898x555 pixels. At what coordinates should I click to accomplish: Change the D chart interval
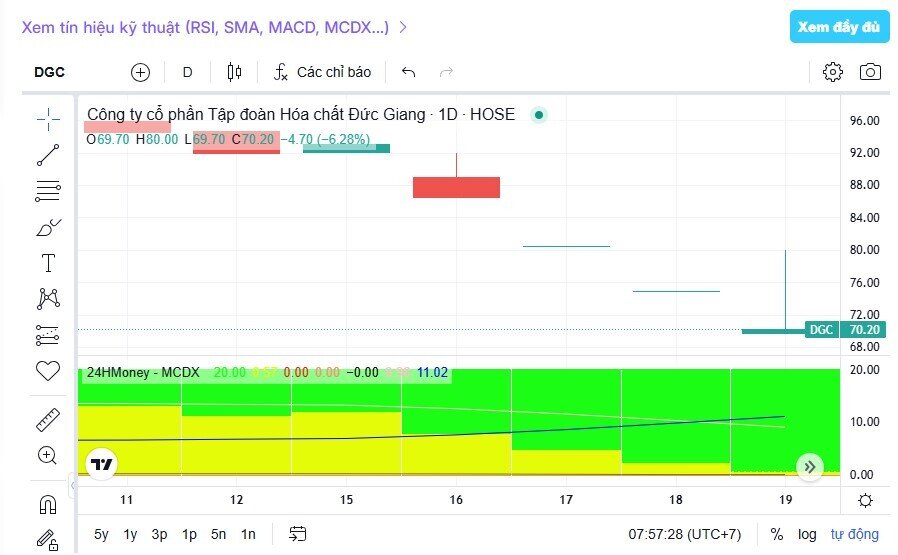point(187,72)
